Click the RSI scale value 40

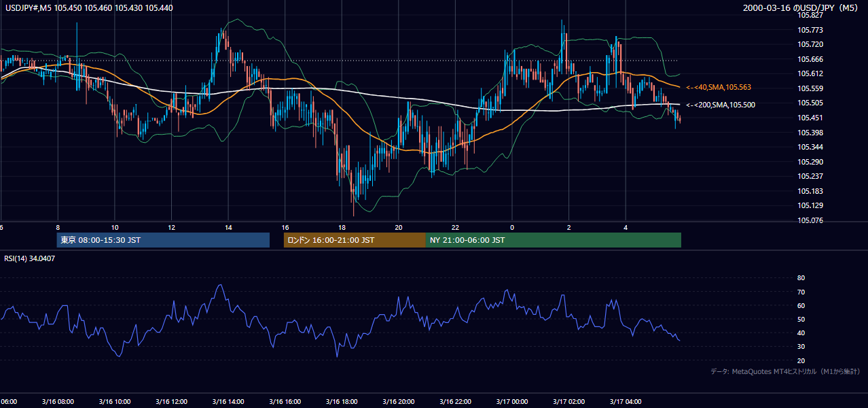pyautogui.click(x=801, y=333)
